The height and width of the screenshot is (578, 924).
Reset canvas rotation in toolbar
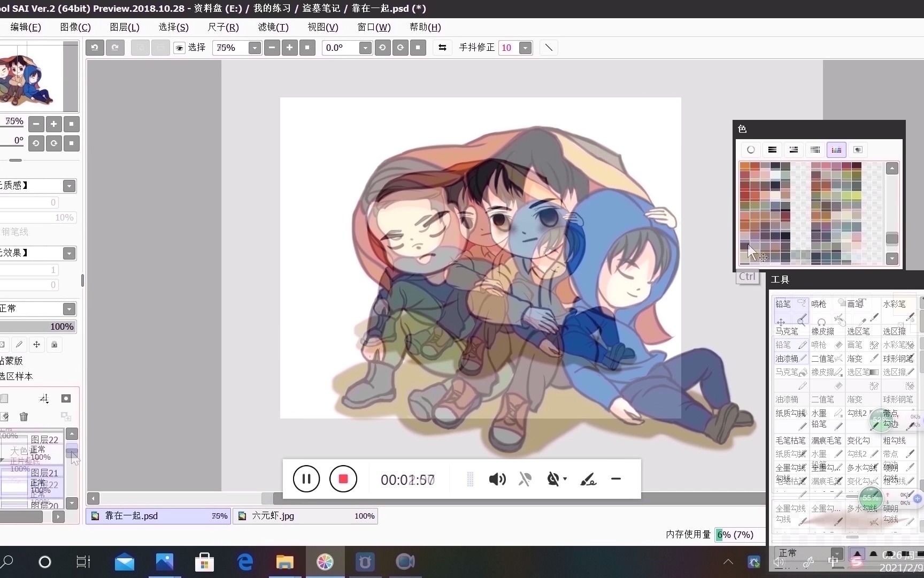point(418,48)
